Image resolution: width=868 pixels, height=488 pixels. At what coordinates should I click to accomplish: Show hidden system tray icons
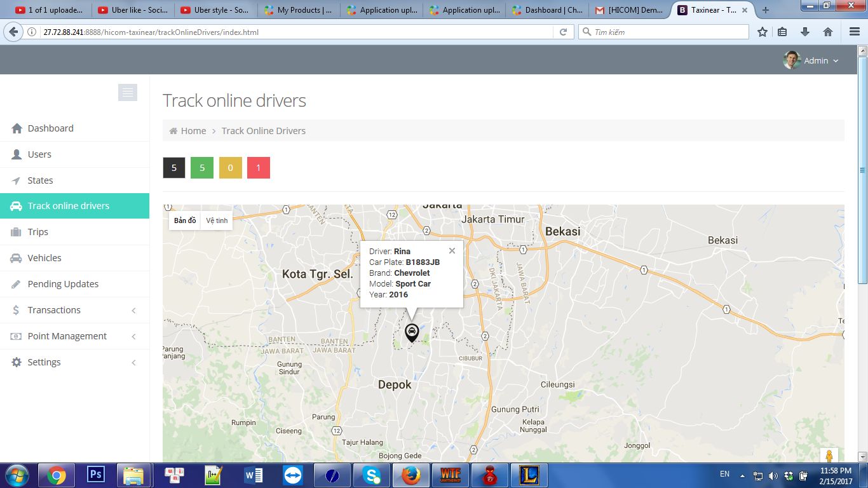click(742, 475)
